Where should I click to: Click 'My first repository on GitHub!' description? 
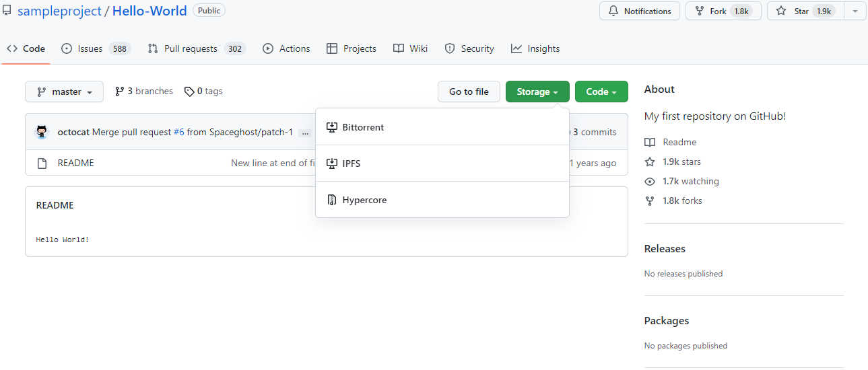(715, 116)
